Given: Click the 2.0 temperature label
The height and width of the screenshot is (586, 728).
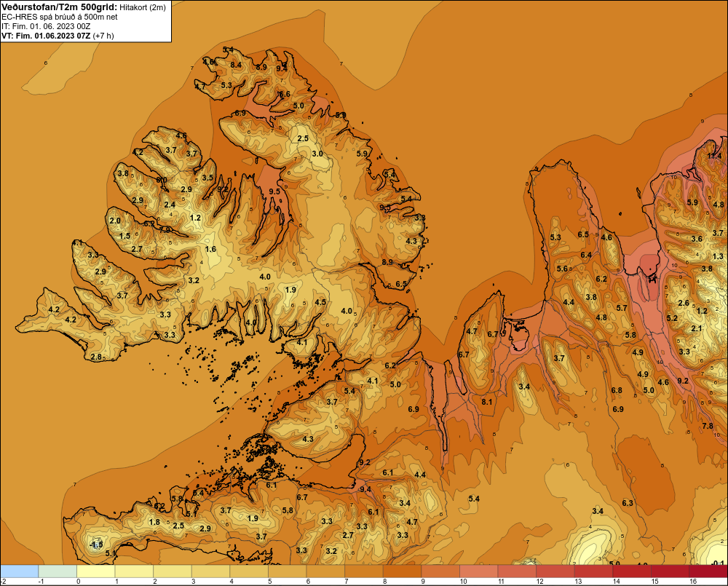Looking at the screenshot, I should pyautogui.click(x=115, y=221).
